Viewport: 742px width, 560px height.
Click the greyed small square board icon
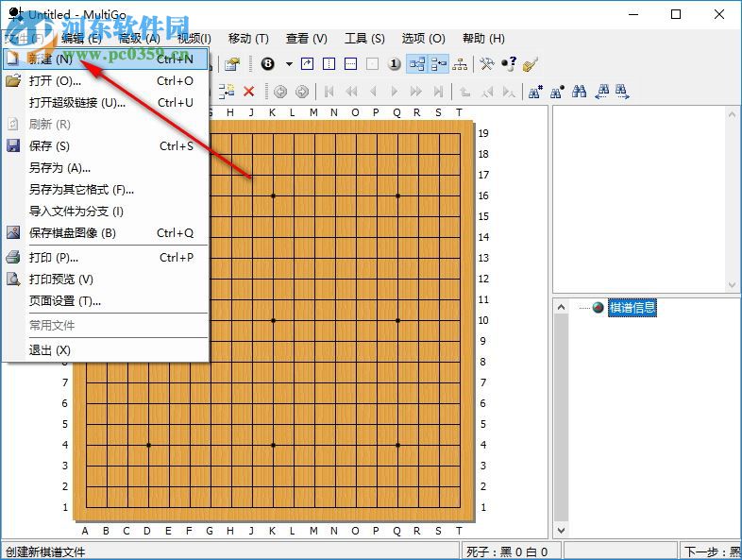click(x=373, y=64)
